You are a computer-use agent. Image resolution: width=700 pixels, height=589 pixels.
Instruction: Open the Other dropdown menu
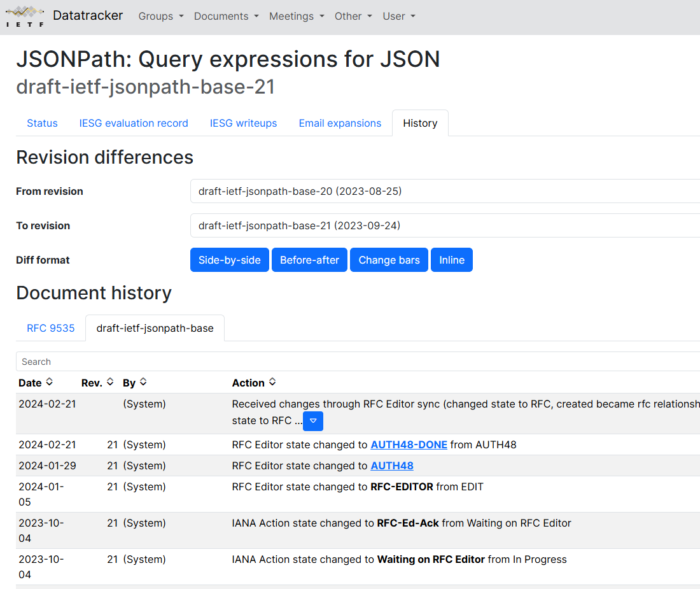pos(354,16)
